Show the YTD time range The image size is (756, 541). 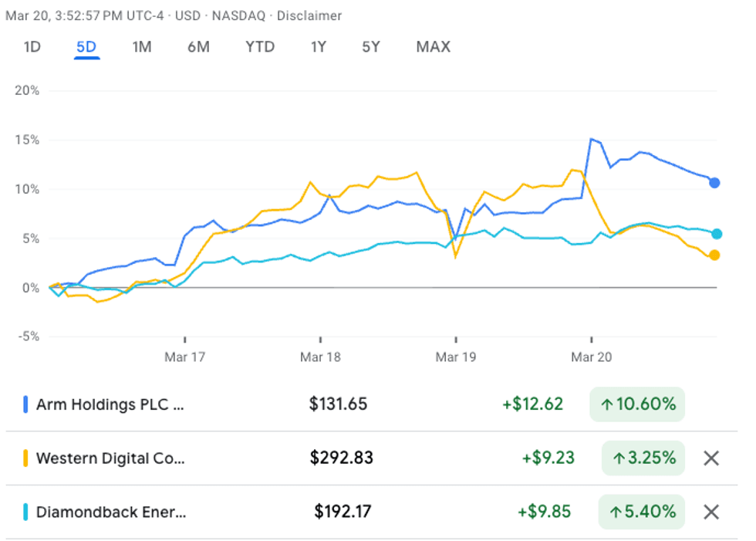[260, 47]
